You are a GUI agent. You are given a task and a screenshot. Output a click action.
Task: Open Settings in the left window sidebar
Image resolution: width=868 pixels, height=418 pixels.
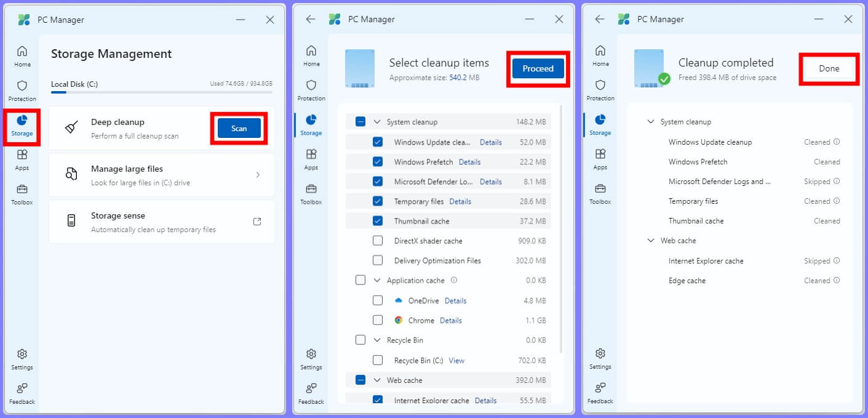pyautogui.click(x=22, y=359)
